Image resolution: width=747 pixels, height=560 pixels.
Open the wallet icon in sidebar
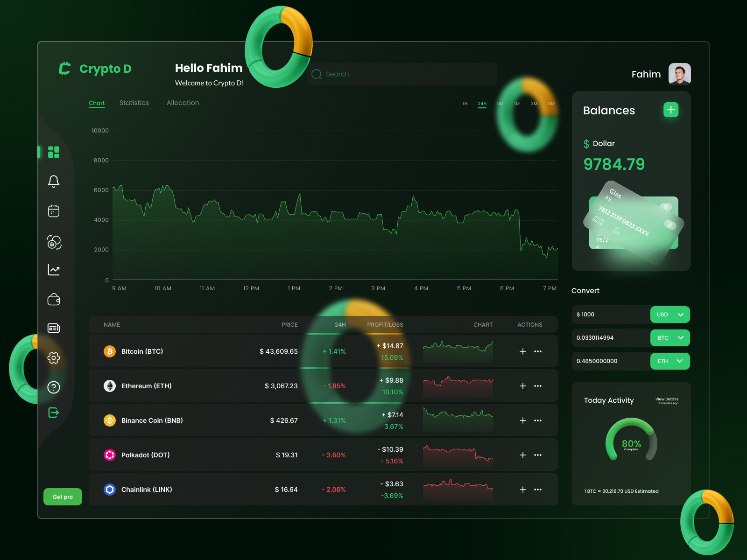(x=54, y=299)
